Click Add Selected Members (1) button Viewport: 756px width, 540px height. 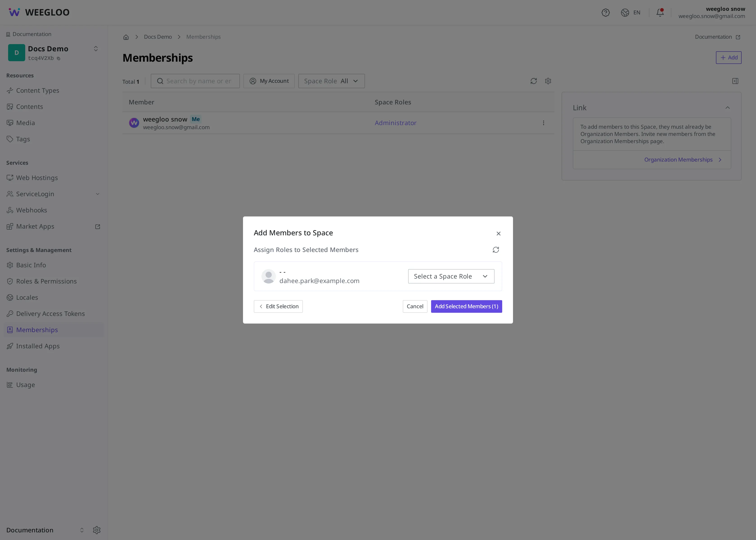point(466,306)
